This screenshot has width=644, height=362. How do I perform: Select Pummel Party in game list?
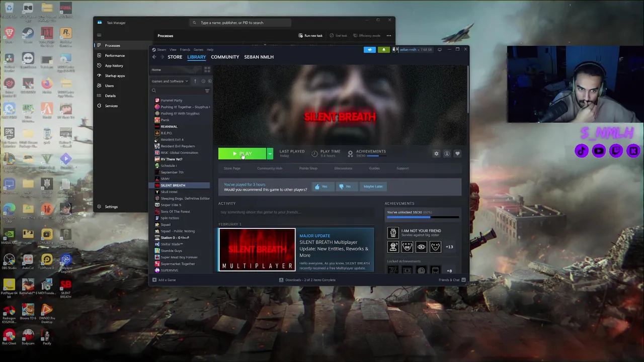click(172, 101)
